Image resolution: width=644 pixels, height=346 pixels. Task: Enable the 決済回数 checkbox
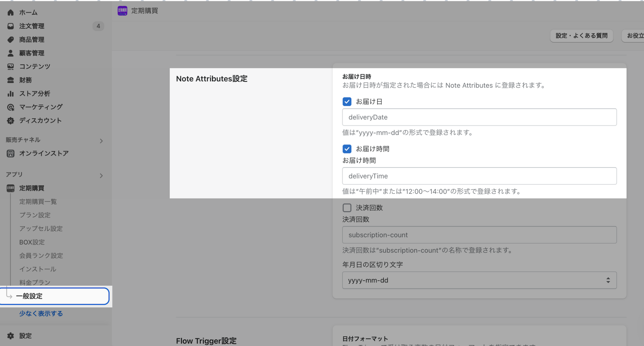click(347, 208)
